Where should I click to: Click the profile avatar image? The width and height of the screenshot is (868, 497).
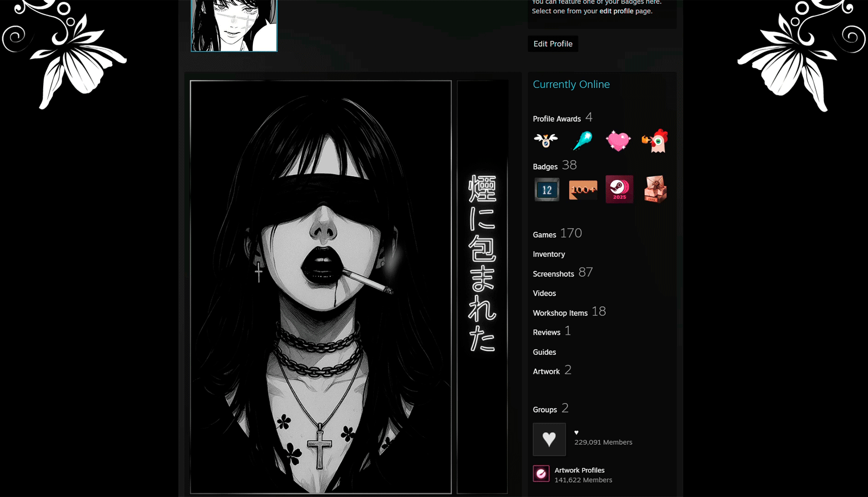pos(234,25)
